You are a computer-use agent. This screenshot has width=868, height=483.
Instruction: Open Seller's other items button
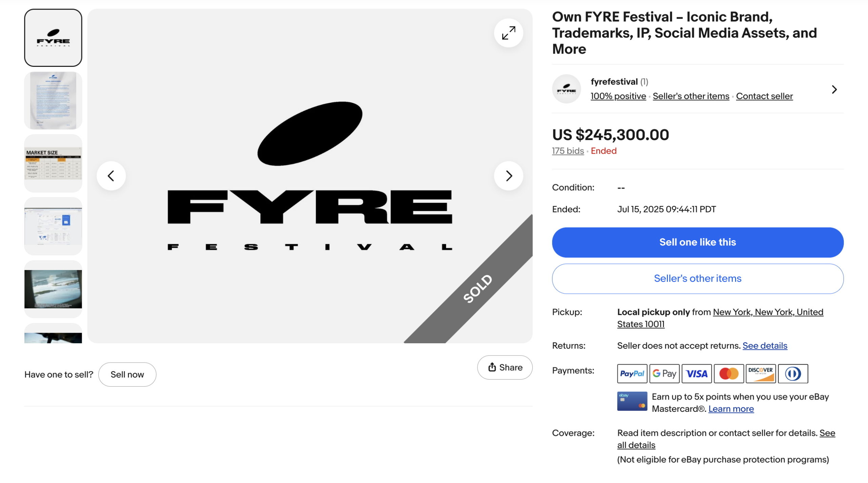pyautogui.click(x=697, y=278)
